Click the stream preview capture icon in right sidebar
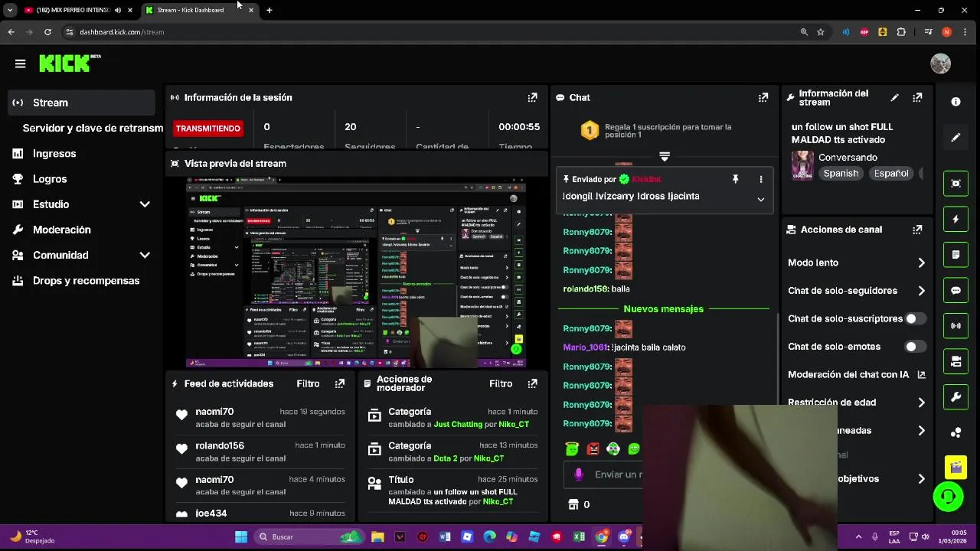 coord(955,184)
